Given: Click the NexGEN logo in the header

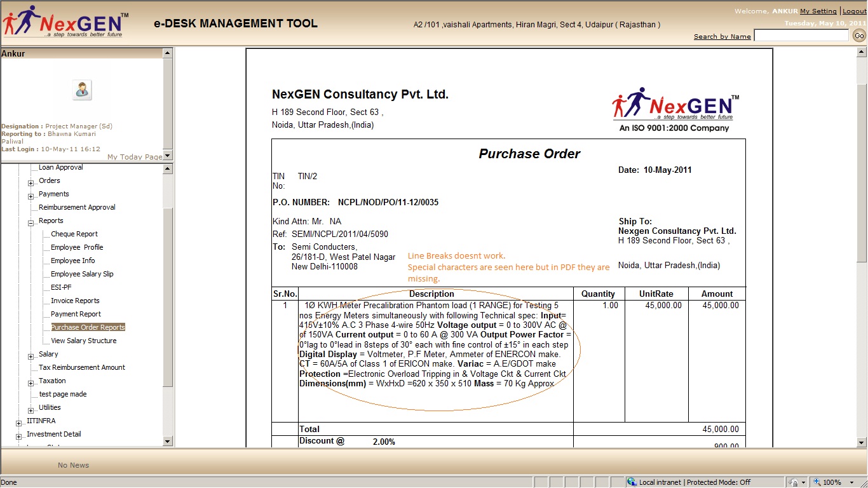Looking at the screenshot, I should [x=65, y=22].
